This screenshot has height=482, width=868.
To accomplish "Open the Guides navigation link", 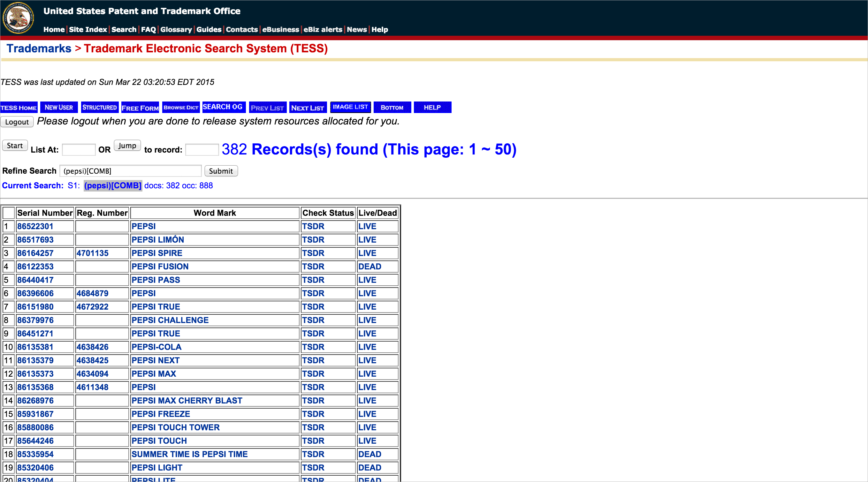I will tap(209, 30).
